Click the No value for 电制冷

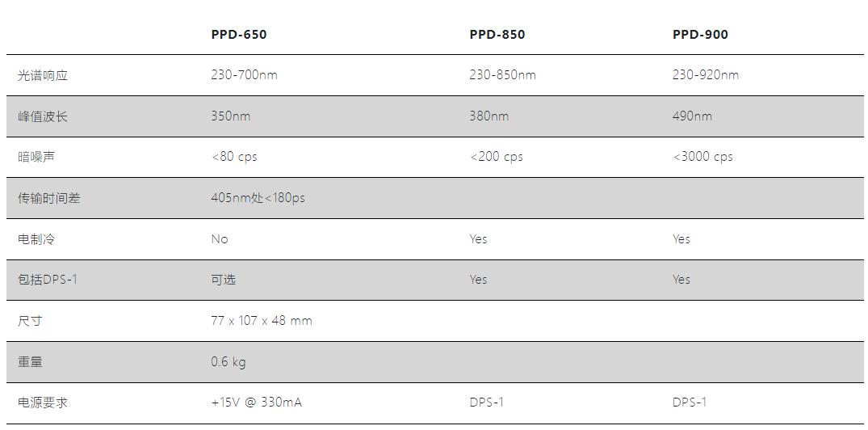(220, 239)
